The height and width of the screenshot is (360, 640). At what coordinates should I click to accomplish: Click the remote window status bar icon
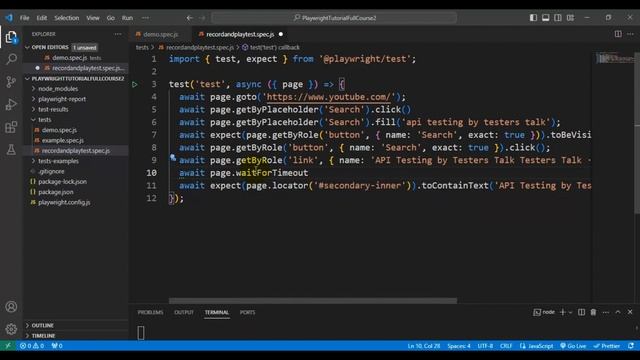(x=8, y=346)
